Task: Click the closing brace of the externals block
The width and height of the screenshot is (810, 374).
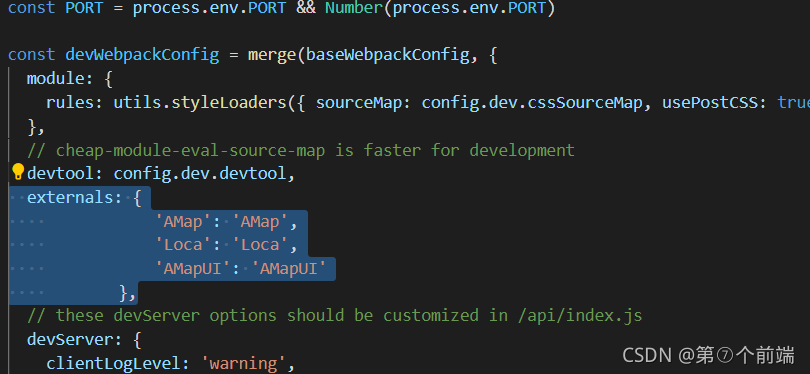Action: pyautogui.click(x=124, y=292)
